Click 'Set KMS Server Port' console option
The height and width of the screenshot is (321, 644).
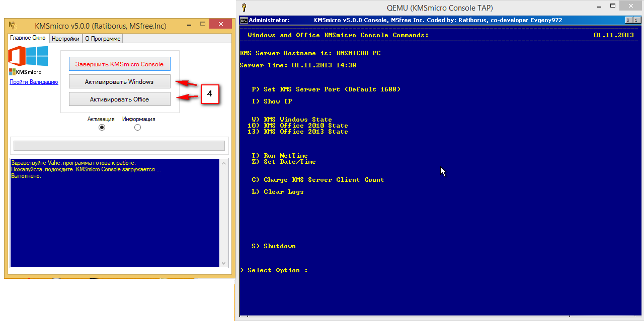326,89
